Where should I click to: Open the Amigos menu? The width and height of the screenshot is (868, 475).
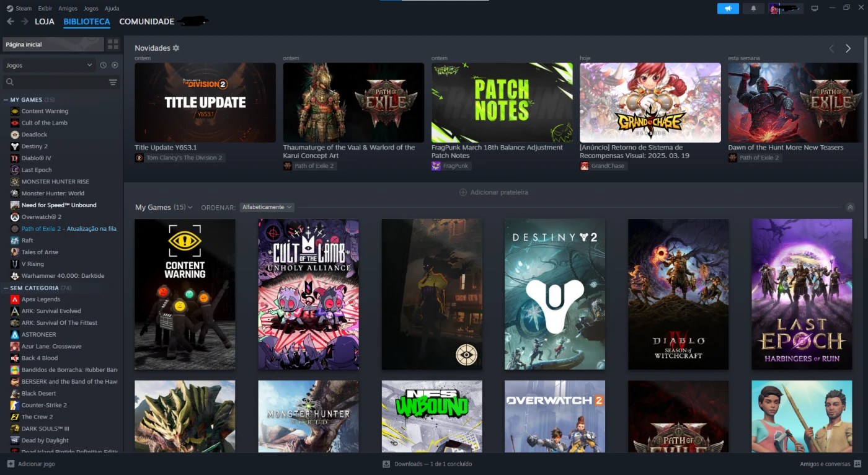(x=68, y=8)
